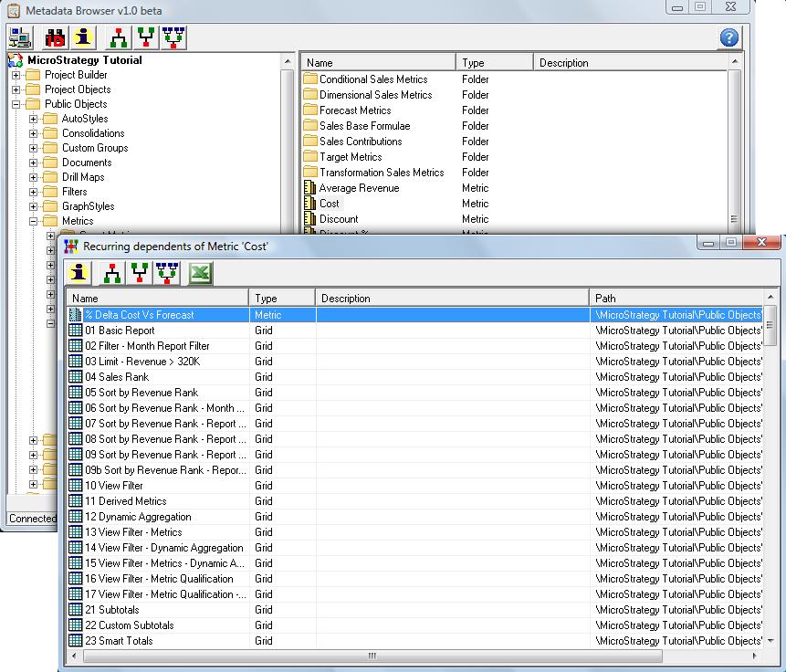Image resolution: width=786 pixels, height=672 pixels.
Task: Select the 14 View Filter - Dynamic Aggregation row
Action: tap(415, 548)
